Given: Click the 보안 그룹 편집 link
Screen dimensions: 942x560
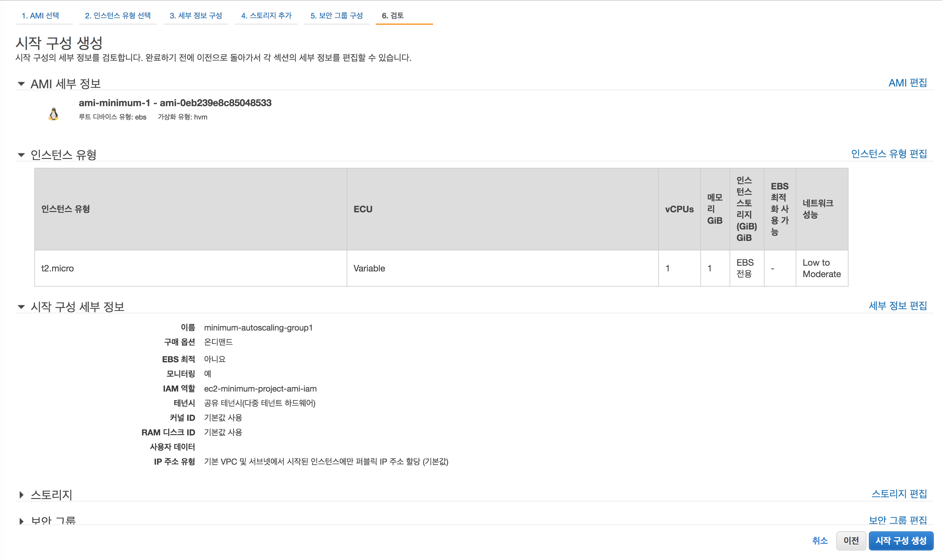Looking at the screenshot, I should (x=897, y=520).
